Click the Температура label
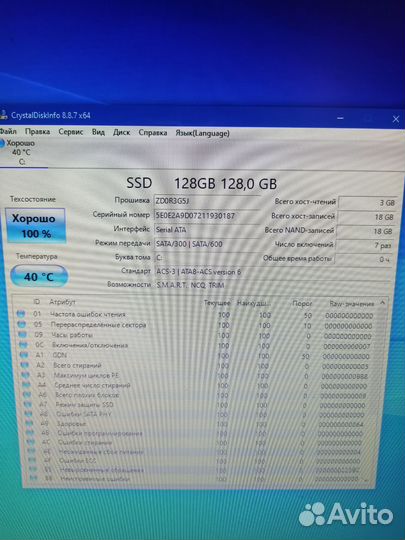 (x=37, y=256)
